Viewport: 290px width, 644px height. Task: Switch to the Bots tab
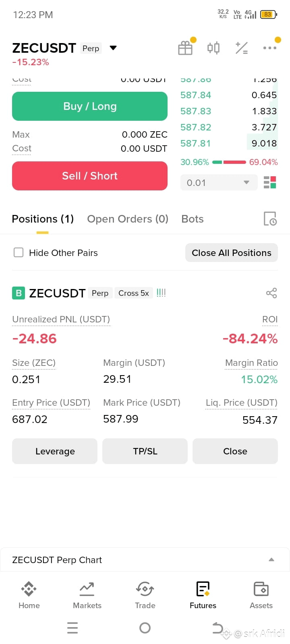pos(193,219)
